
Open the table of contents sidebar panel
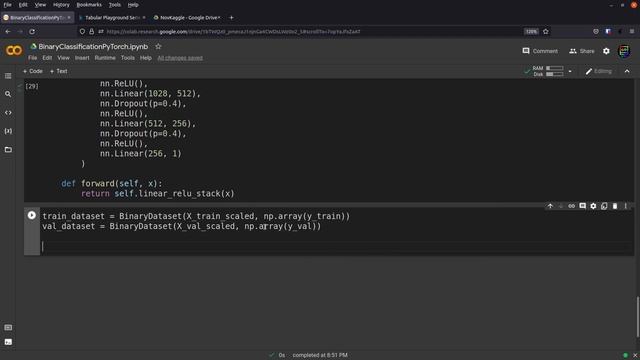click(8, 76)
